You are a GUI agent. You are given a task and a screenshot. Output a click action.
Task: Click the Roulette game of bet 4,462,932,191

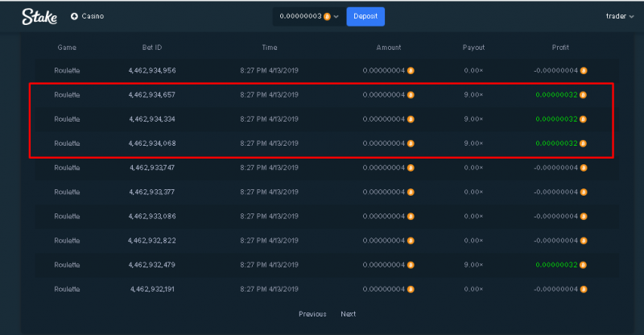pos(67,289)
